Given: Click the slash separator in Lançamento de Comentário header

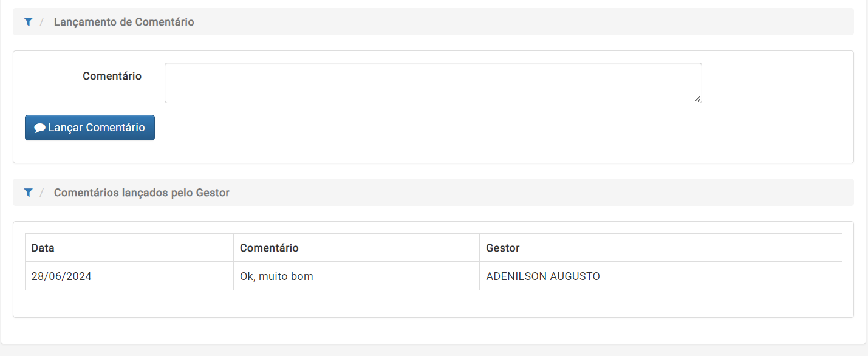Looking at the screenshot, I should click(x=42, y=22).
